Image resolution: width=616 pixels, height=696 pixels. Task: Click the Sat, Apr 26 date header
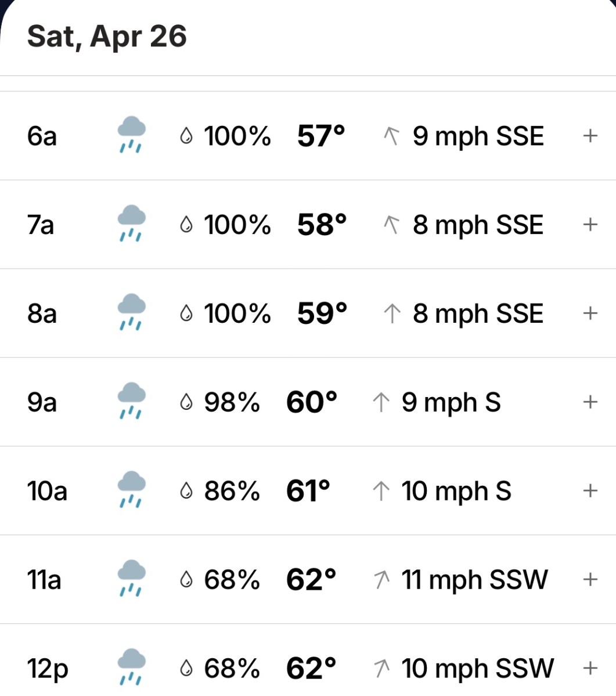107,37
